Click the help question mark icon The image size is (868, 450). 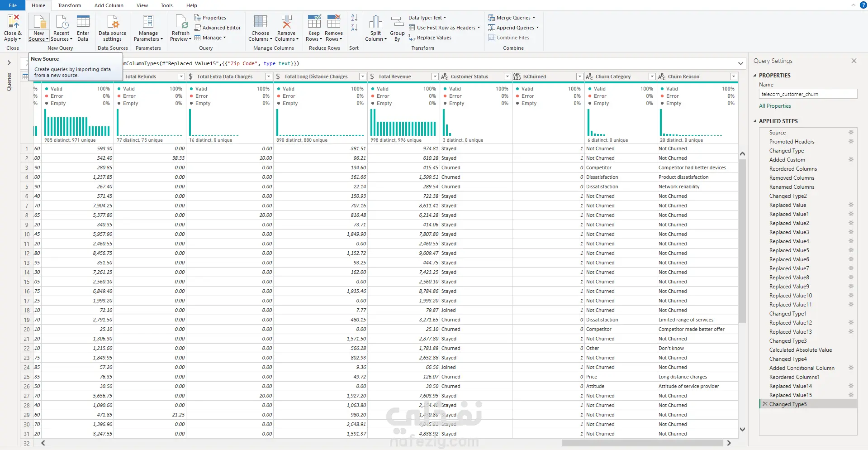click(x=863, y=5)
